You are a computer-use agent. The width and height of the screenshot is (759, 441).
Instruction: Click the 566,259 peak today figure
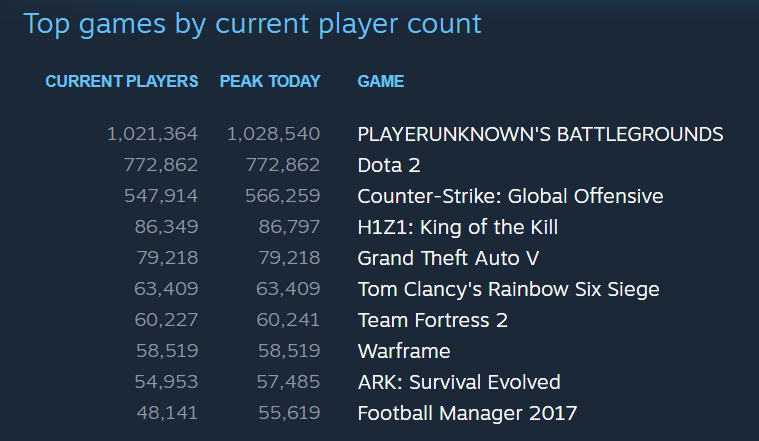coord(282,196)
